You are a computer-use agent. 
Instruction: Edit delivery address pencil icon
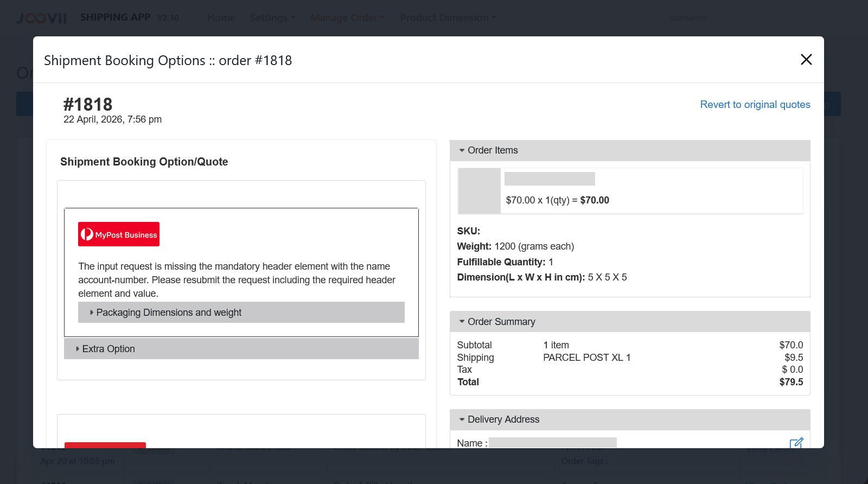coord(796,443)
